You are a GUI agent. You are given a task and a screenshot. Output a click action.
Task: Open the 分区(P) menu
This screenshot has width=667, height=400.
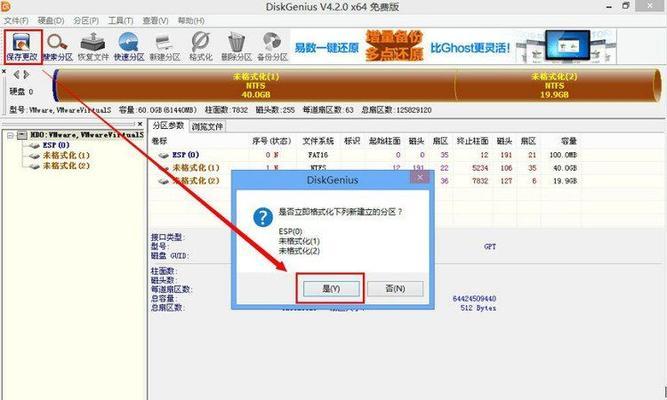click(x=86, y=20)
